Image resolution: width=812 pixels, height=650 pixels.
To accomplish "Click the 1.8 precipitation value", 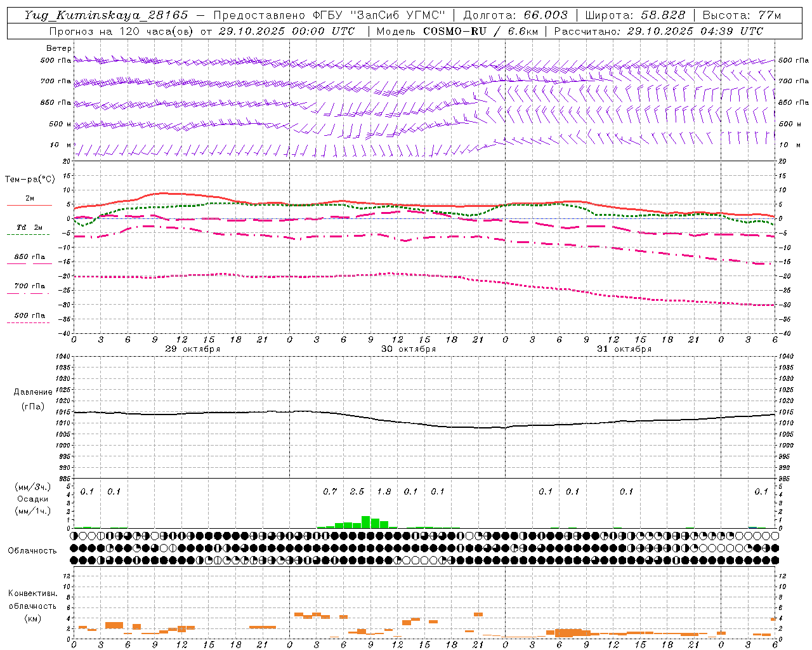I will (x=384, y=491).
